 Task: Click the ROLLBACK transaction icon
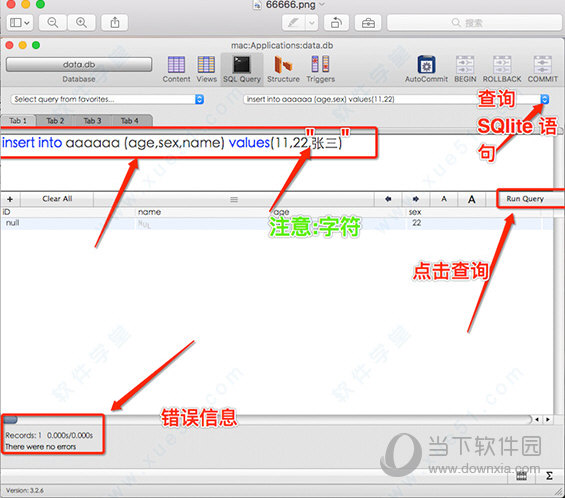pos(502,65)
